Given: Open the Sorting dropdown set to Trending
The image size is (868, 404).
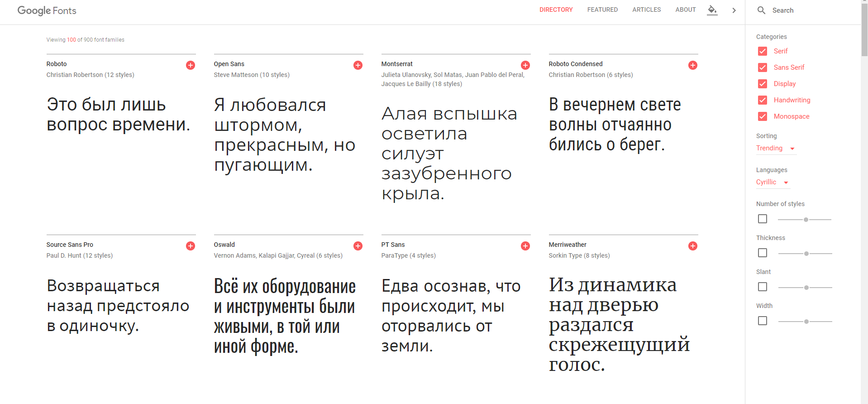Looking at the screenshot, I should pos(776,149).
